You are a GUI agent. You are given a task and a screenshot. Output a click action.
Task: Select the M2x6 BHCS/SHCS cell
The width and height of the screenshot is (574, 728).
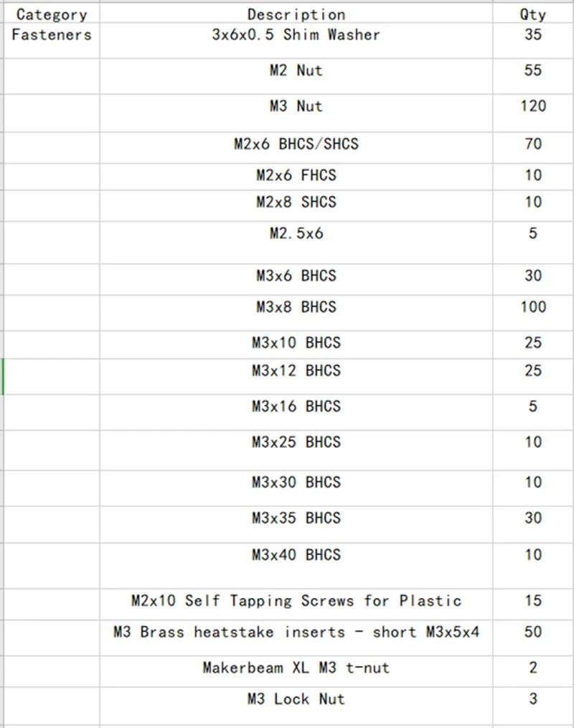tap(296, 148)
